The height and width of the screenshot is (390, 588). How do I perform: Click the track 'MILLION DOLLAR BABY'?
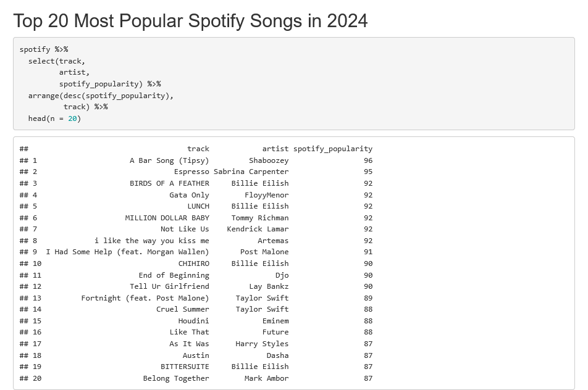click(167, 218)
